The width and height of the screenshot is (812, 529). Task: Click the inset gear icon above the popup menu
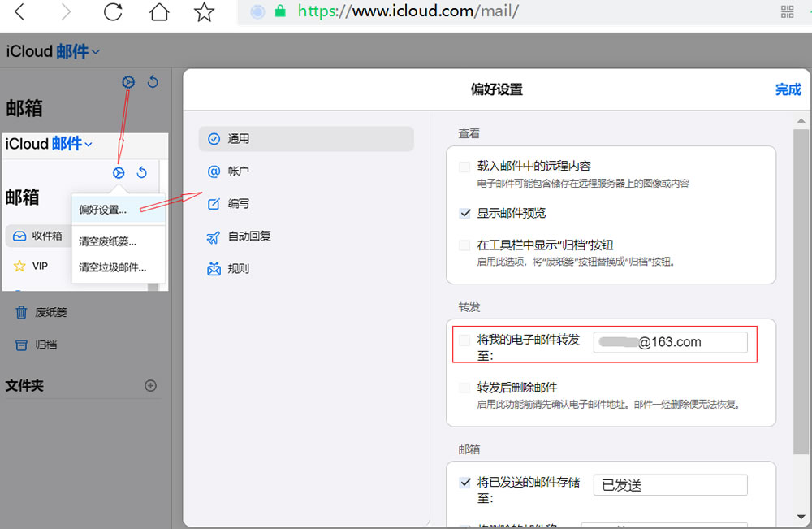pos(119,172)
